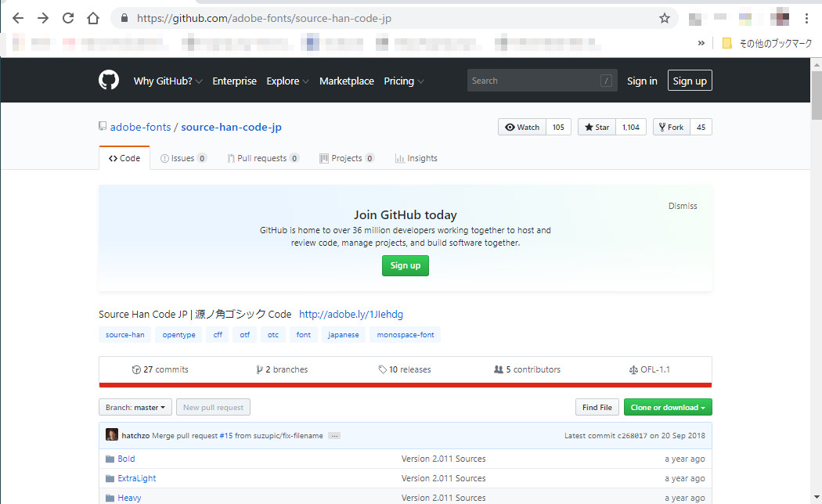View the 45 forks count
The image size is (822, 504).
click(x=701, y=128)
